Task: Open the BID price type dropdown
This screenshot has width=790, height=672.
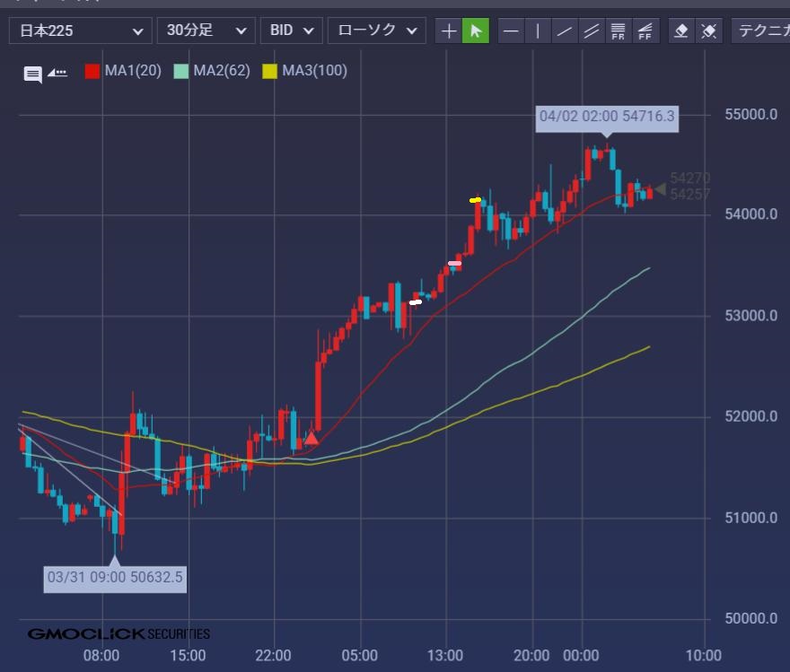Action: pyautogui.click(x=291, y=31)
